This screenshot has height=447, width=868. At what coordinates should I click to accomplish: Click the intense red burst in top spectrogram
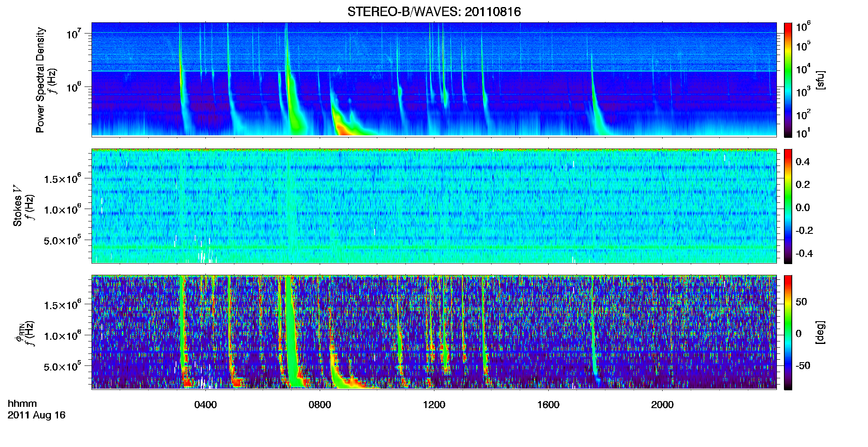pos(344,129)
